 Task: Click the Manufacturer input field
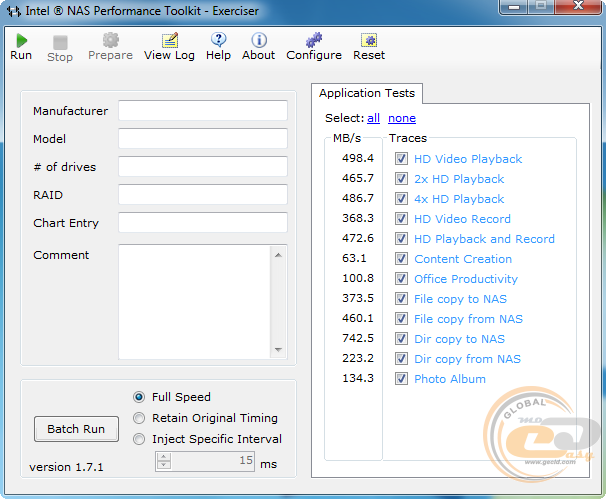pyautogui.click(x=203, y=111)
